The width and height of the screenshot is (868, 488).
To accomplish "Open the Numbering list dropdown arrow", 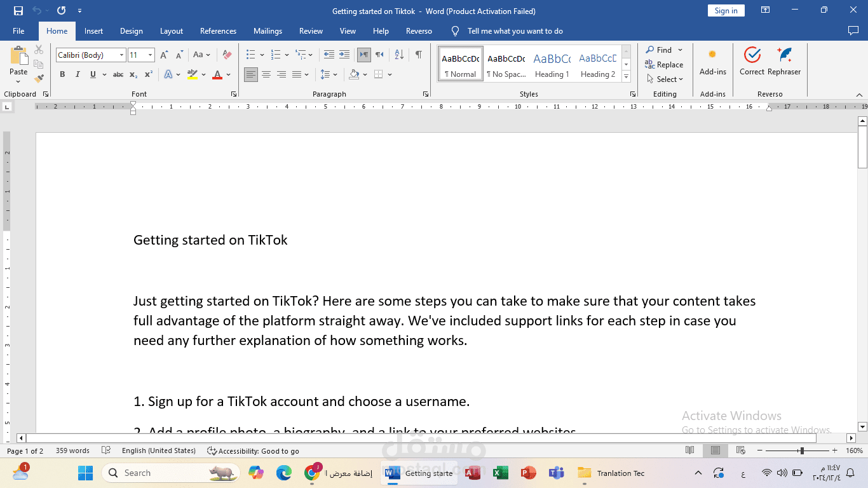I will pyautogui.click(x=287, y=55).
